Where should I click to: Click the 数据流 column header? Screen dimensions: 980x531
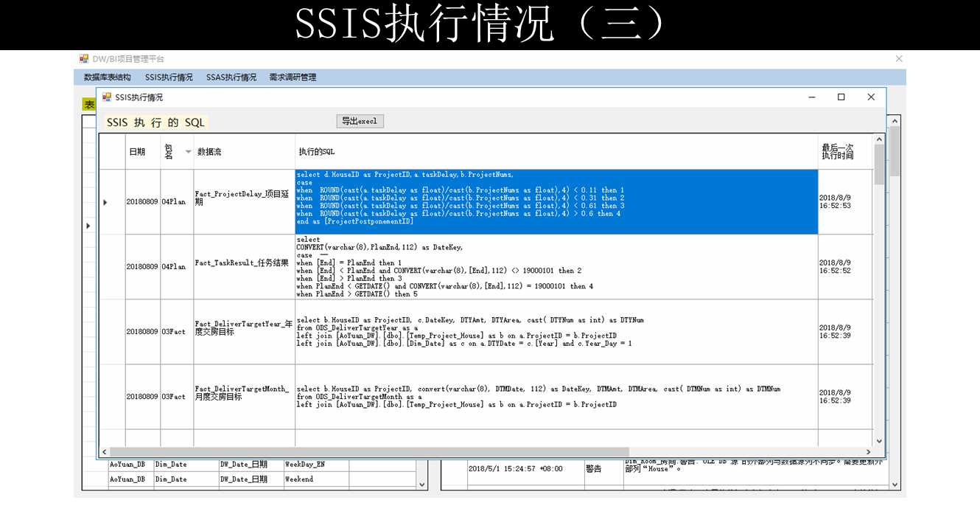(245, 151)
